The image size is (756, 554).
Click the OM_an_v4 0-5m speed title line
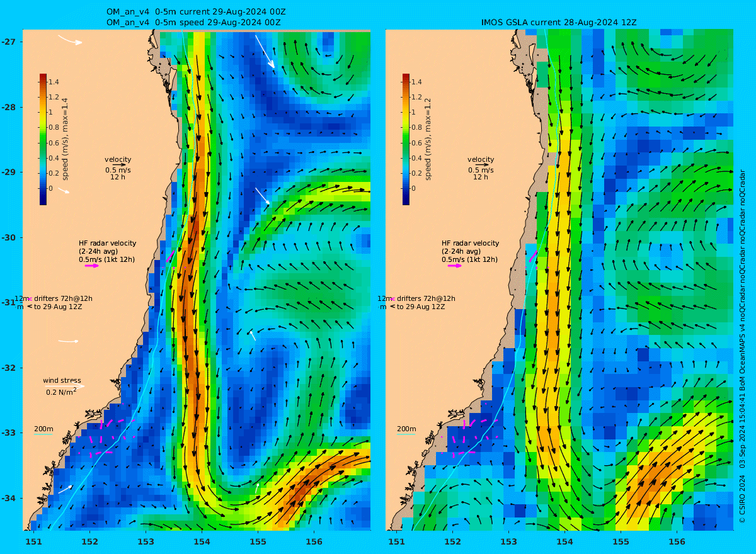193,22
